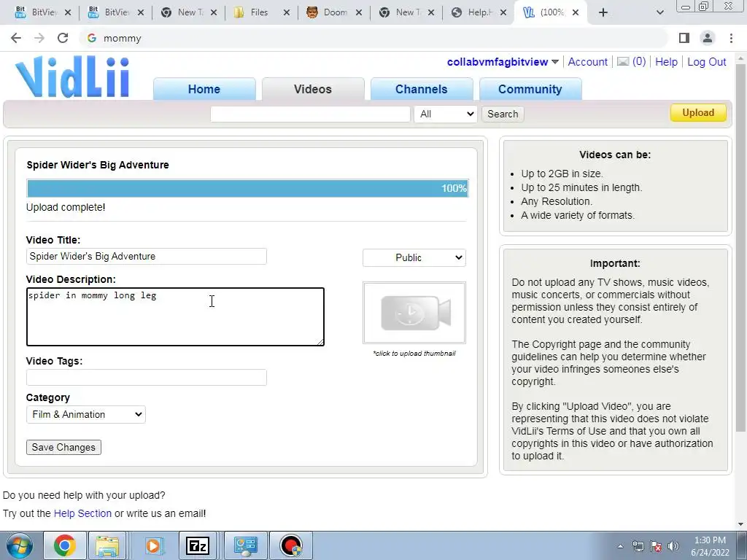
Task: Open the Home navigation tab
Action: coord(204,89)
